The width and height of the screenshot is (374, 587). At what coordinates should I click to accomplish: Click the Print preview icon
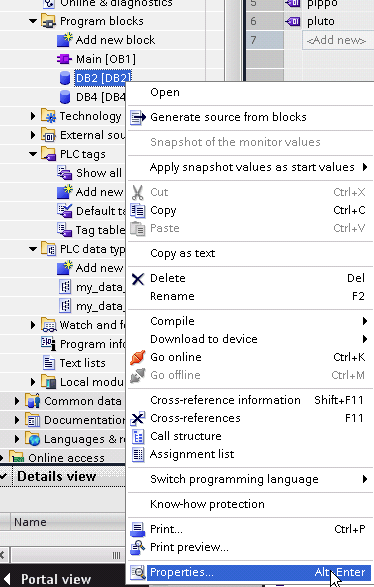click(137, 548)
